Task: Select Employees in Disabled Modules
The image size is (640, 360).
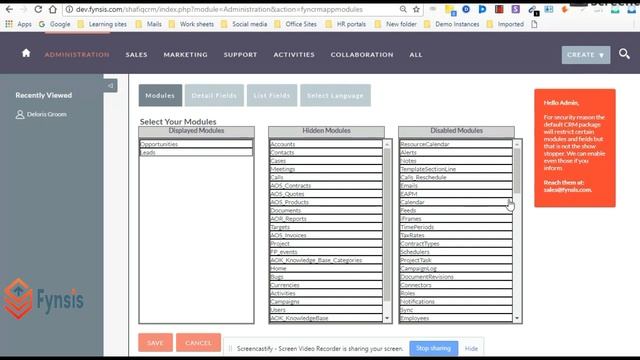Action: coord(456,318)
